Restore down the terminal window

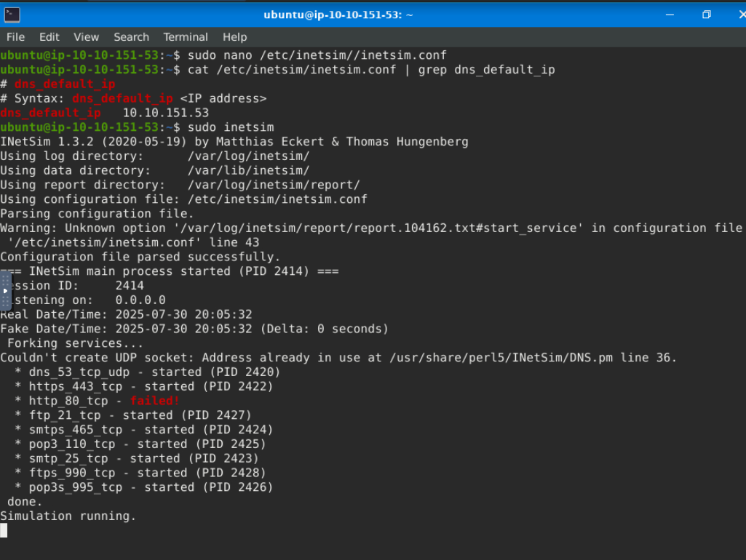[x=707, y=15]
